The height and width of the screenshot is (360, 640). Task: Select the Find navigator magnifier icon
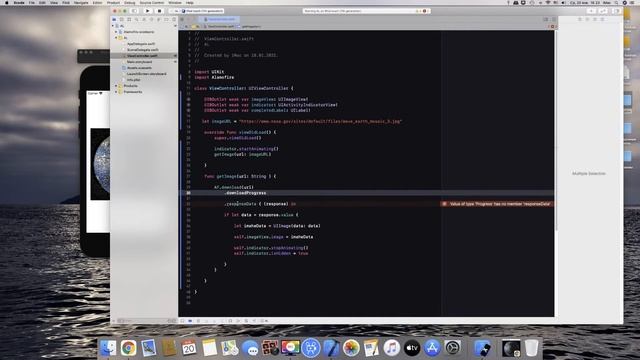pos(136,19)
